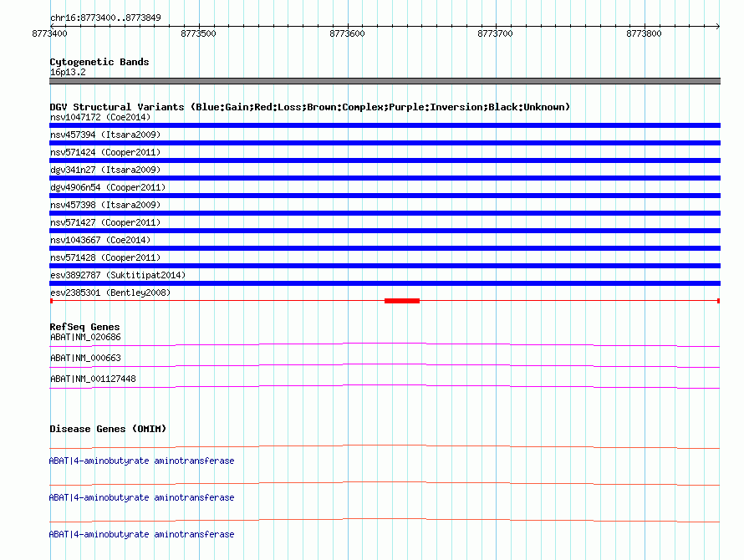The image size is (744, 560).
Task: Click the gray 16p13.2 cytogenetic band bar
Action: coord(385,81)
